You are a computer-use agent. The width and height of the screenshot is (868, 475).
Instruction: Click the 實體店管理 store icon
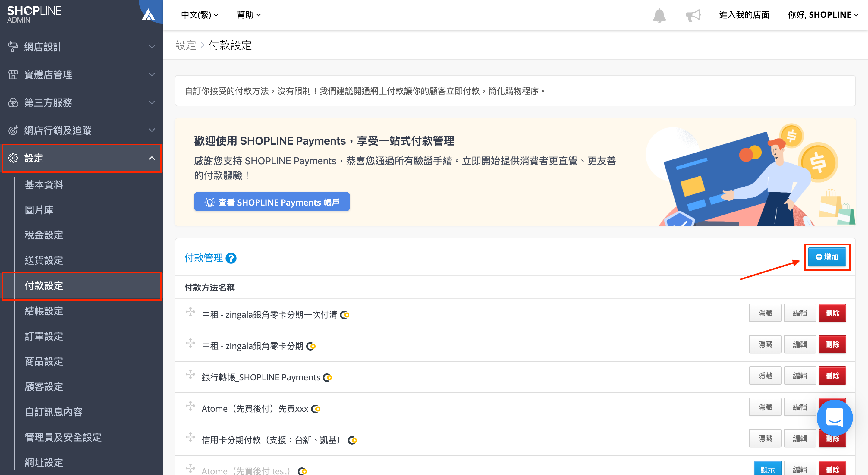13,74
